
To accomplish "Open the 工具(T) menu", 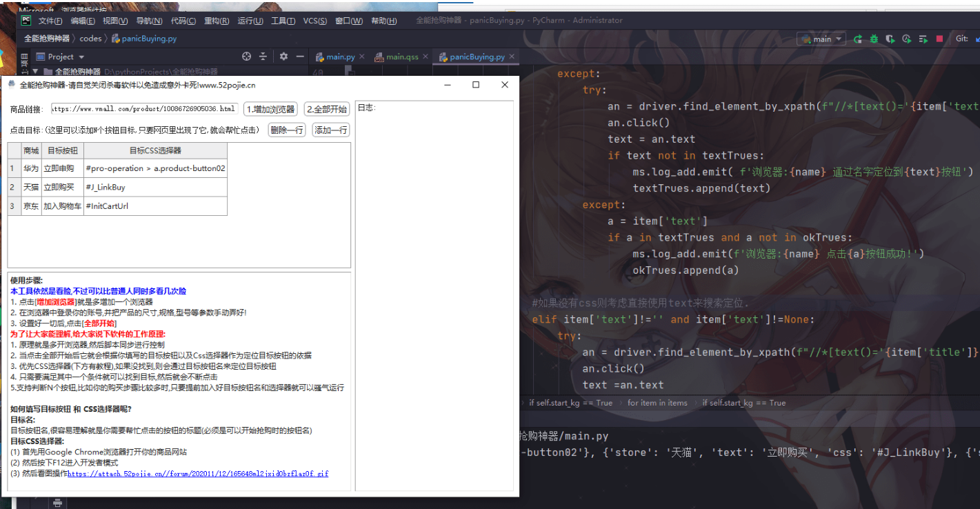I will [283, 21].
